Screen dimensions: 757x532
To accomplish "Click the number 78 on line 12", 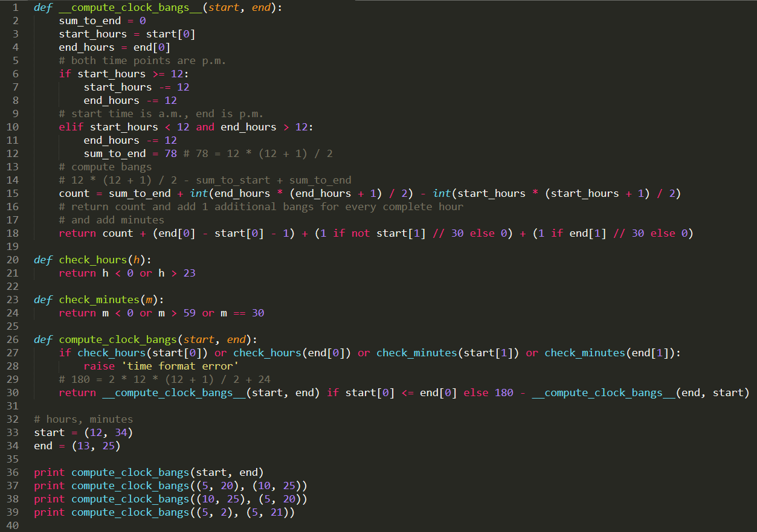I will click(x=171, y=153).
